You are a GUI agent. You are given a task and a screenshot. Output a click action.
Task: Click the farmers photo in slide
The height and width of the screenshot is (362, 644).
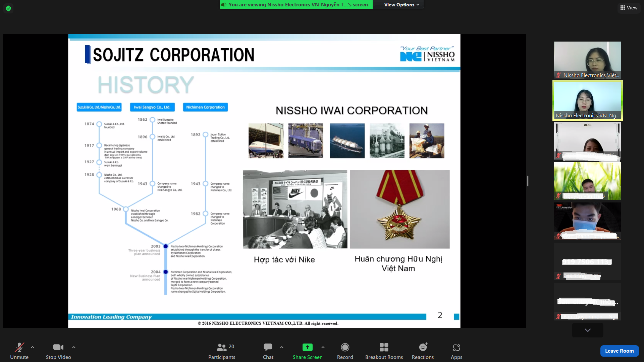(427, 141)
